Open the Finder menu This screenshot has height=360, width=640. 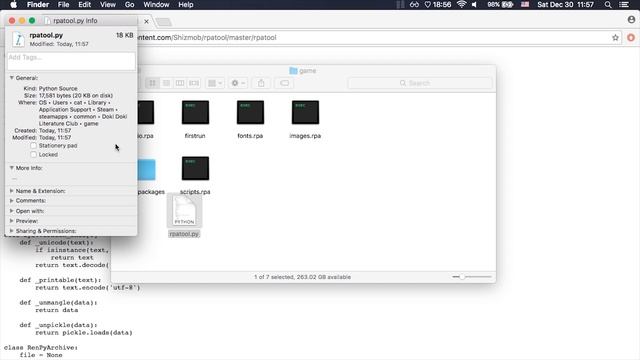point(38,4)
